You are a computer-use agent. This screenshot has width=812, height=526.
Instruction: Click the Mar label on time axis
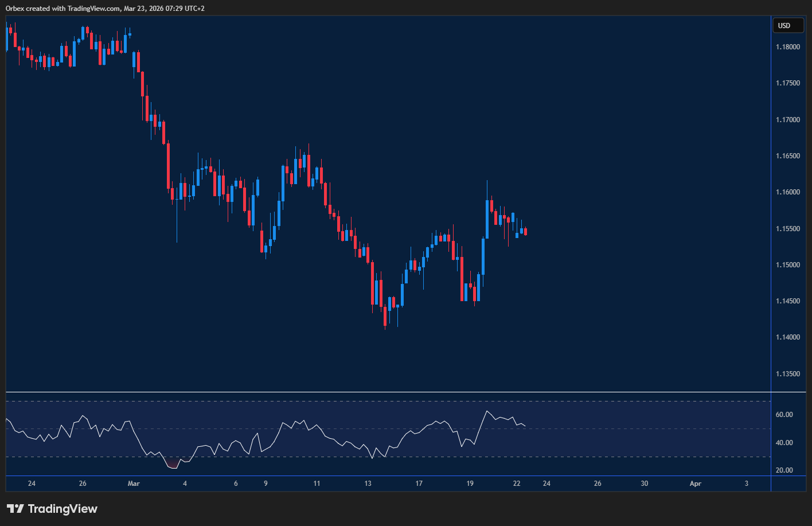click(134, 484)
